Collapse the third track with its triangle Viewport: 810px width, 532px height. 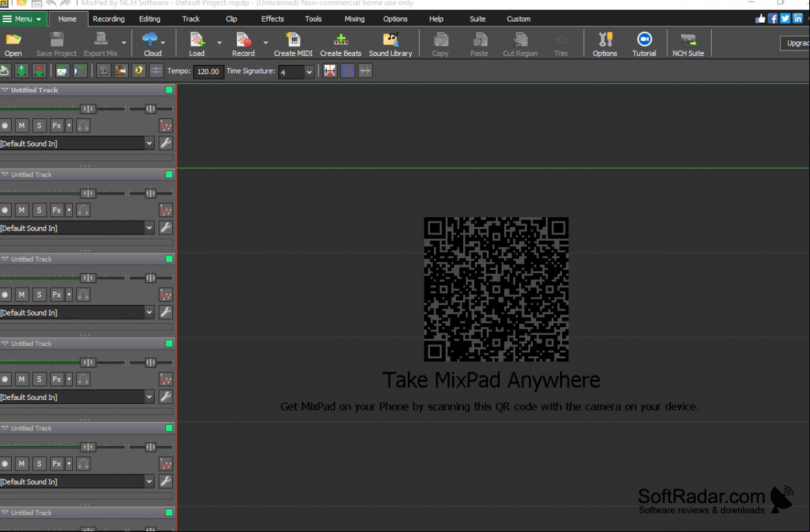(x=5, y=259)
